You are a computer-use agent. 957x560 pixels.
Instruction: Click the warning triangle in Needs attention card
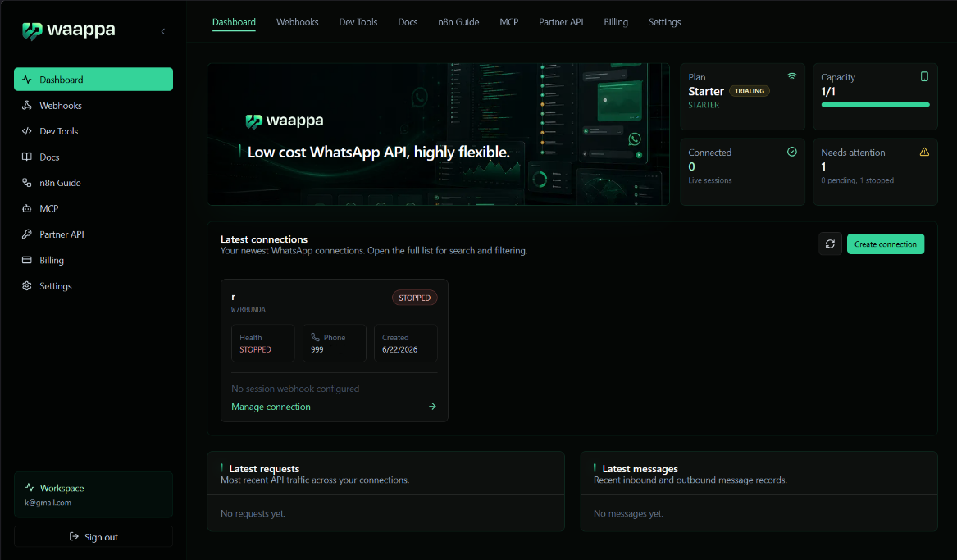(924, 152)
